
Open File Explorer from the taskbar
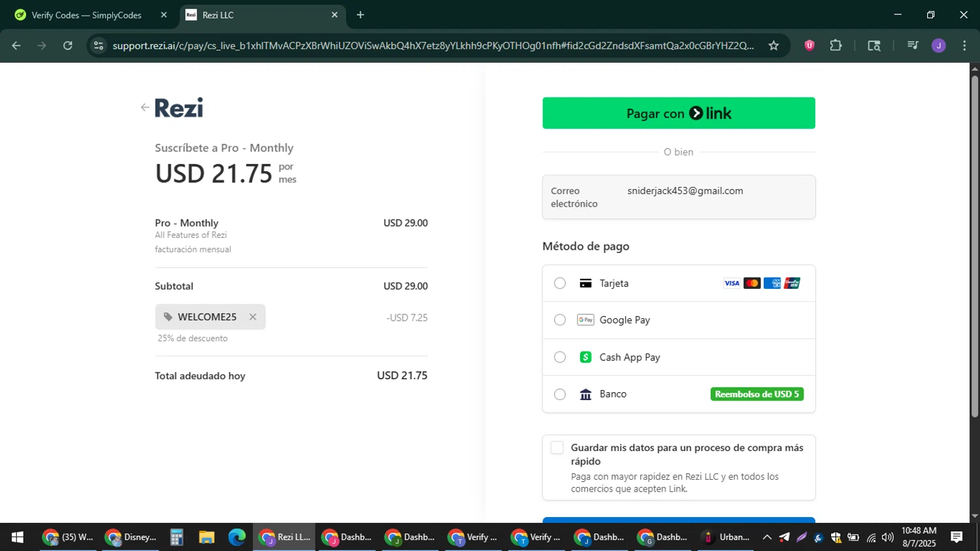point(206,537)
